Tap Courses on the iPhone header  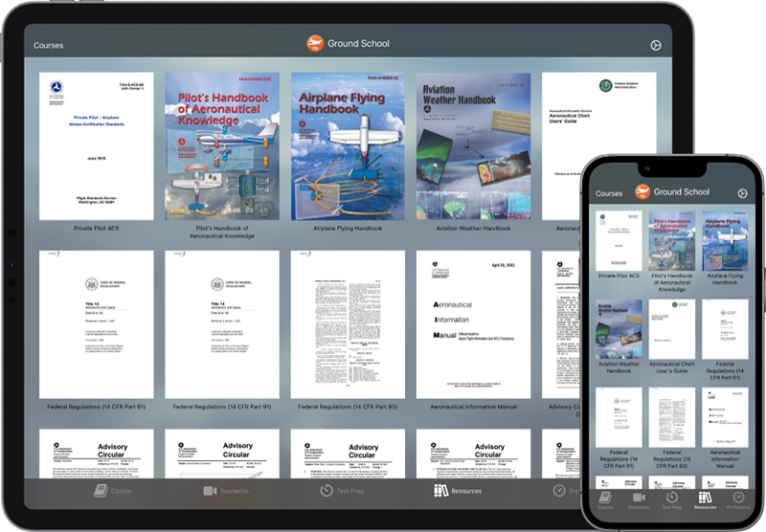point(609,193)
